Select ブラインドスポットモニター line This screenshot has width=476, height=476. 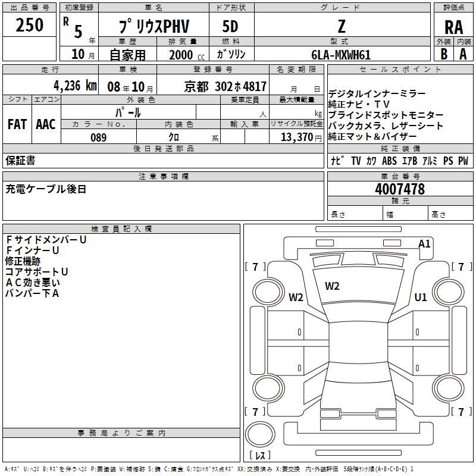[x=386, y=115]
